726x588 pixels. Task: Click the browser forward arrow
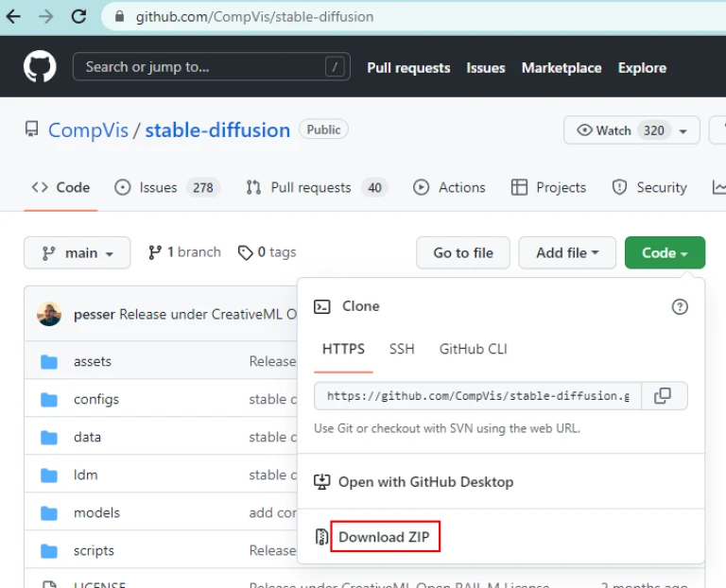[x=45, y=17]
